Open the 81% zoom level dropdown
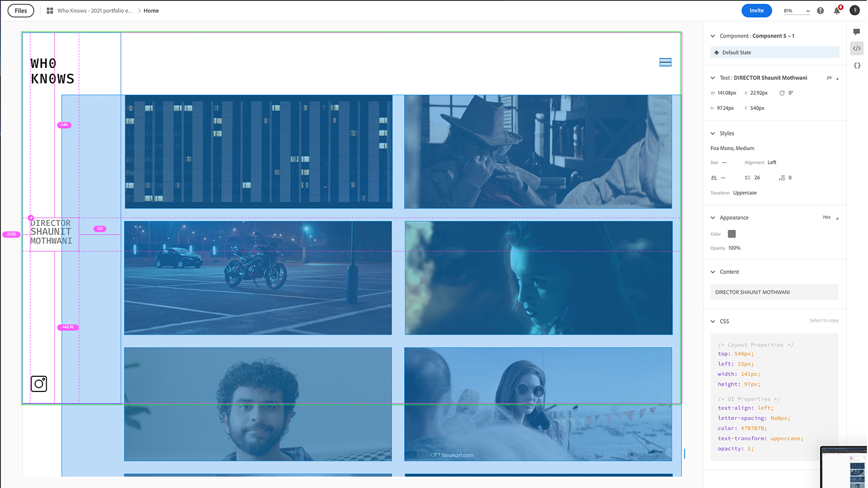This screenshot has width=868, height=488. 796,11
